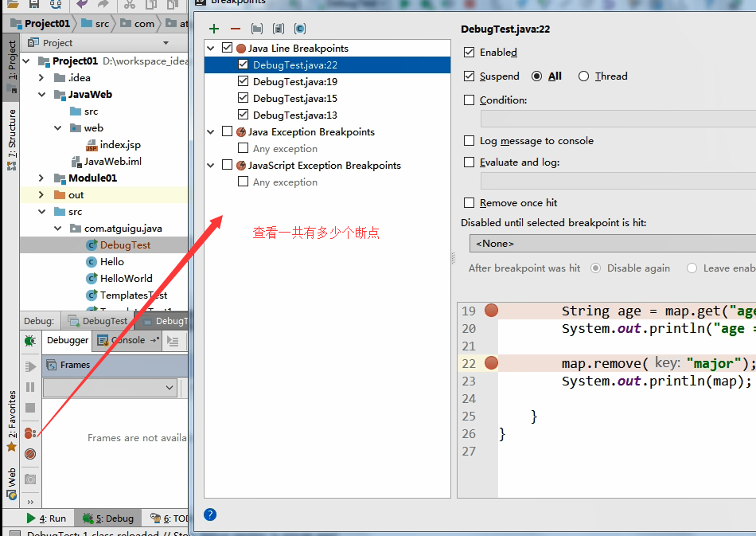Select the All suspend radio button
This screenshot has width=756, height=536.
(536, 76)
